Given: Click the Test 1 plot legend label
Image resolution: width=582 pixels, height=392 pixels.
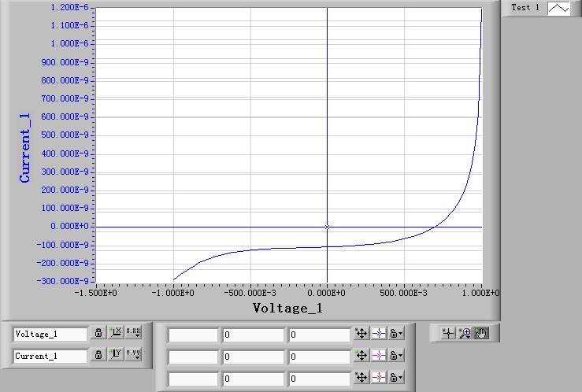Looking at the screenshot, I should point(525,7).
